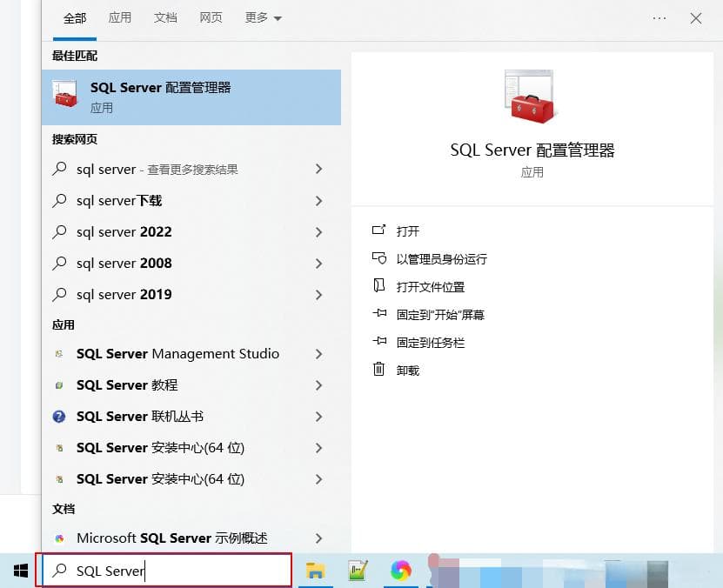Screen dimensions: 723x588
Task: Click the red toolbox icon in best match
Action: tap(65, 95)
